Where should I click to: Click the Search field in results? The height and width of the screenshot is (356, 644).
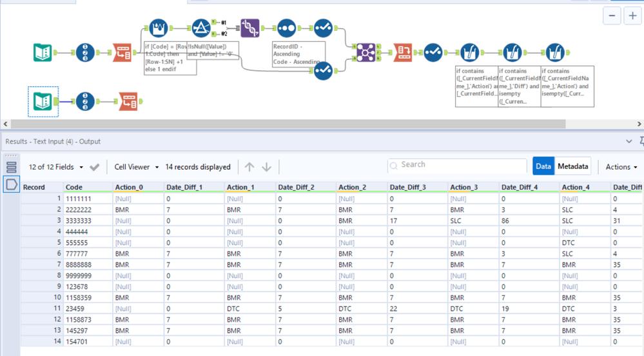tap(458, 165)
